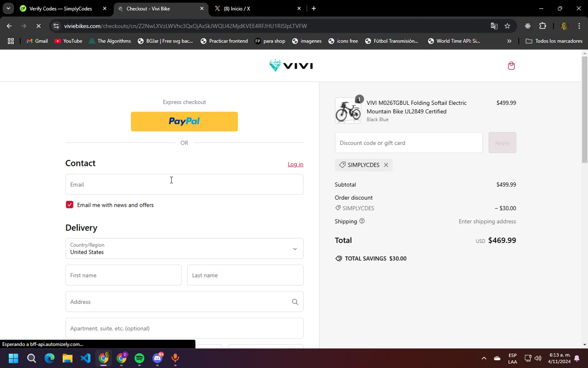Screen dimensions: 588x368
Task: Click the address search magnifier icon
Action: 295,302
